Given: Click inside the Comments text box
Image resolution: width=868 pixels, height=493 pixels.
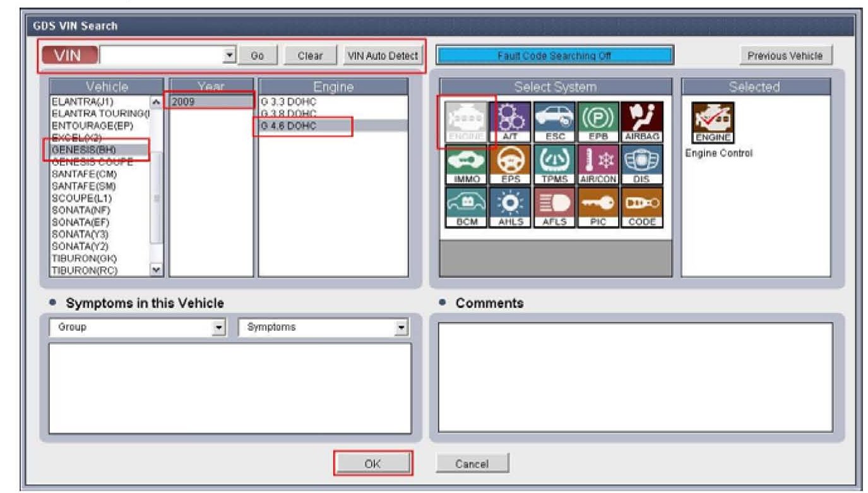Looking at the screenshot, I should (634, 377).
